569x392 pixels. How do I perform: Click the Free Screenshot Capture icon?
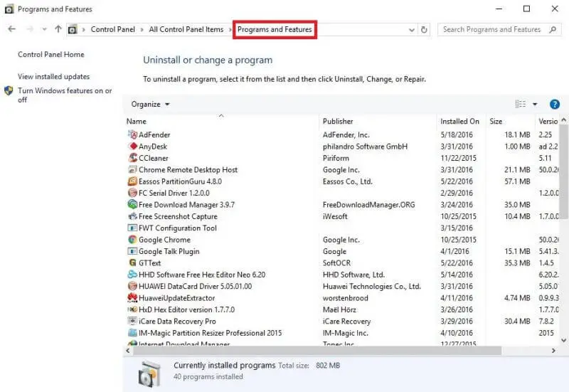click(x=132, y=216)
